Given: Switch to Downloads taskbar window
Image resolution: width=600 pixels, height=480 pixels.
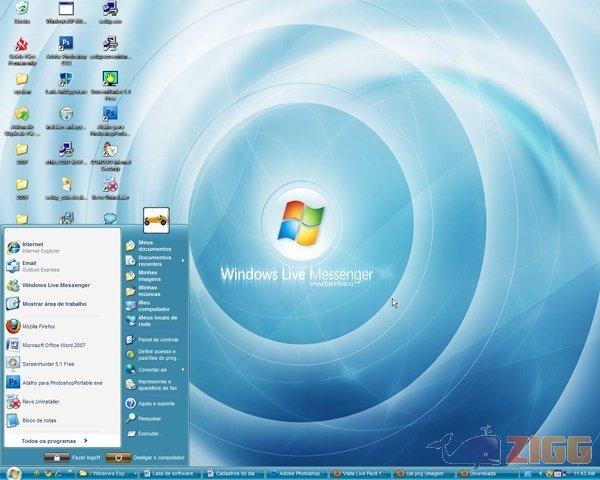Looking at the screenshot, I should point(487,473).
